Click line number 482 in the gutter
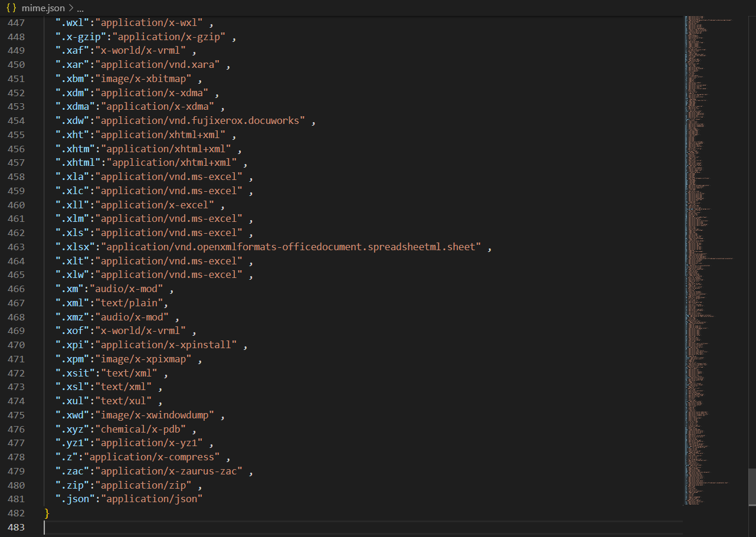 tap(16, 513)
